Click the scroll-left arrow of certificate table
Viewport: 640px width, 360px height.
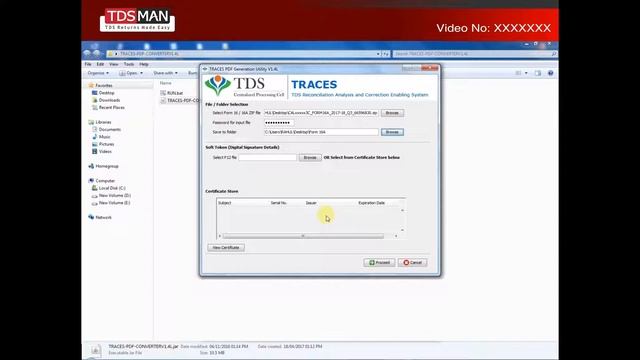pyautogui.click(x=220, y=236)
